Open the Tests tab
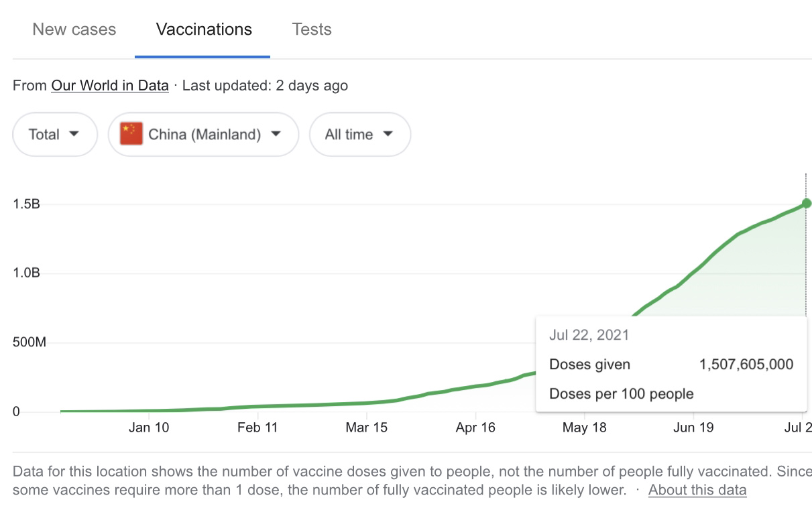The width and height of the screenshot is (812, 512). [x=312, y=29]
